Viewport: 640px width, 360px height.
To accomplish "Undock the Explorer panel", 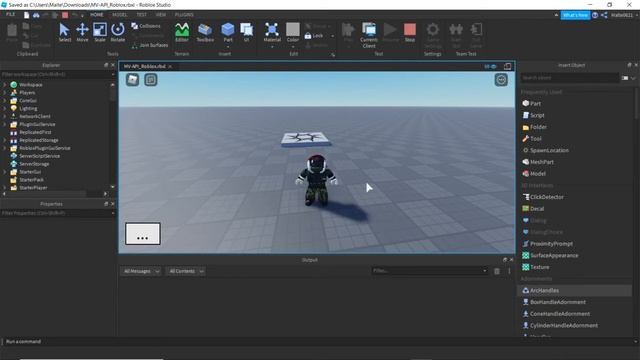I will (x=106, y=65).
